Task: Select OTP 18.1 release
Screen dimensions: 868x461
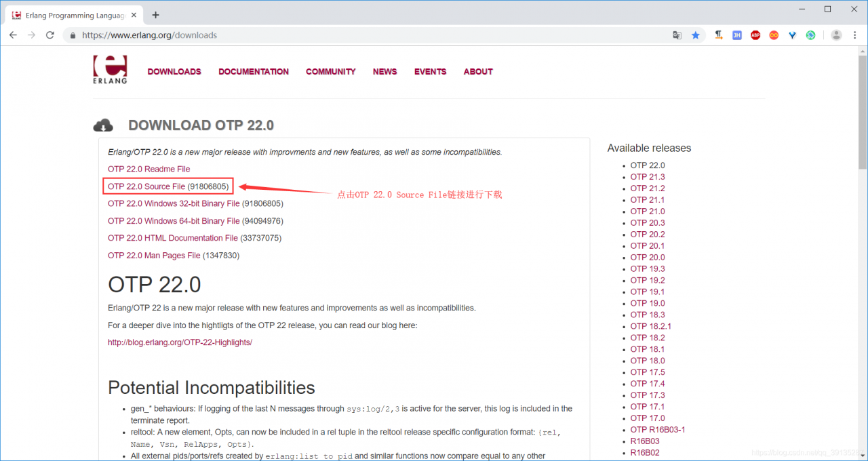Action: coord(648,349)
